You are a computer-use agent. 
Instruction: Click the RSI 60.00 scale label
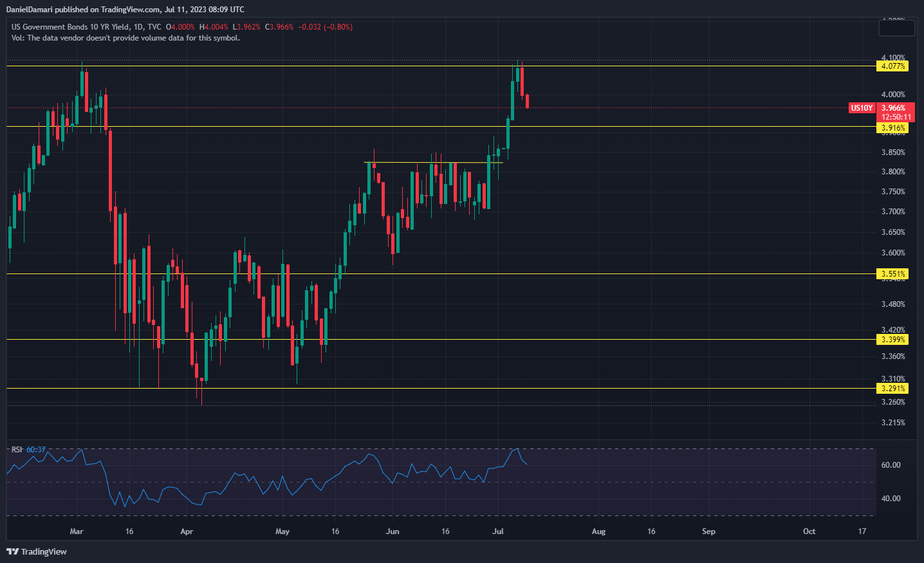pyautogui.click(x=891, y=465)
